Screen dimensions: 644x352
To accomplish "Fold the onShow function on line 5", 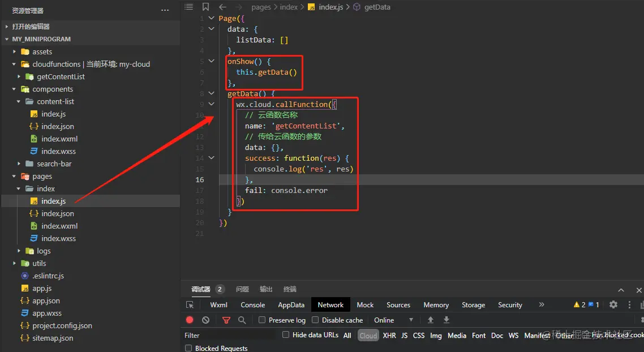I will (x=212, y=61).
